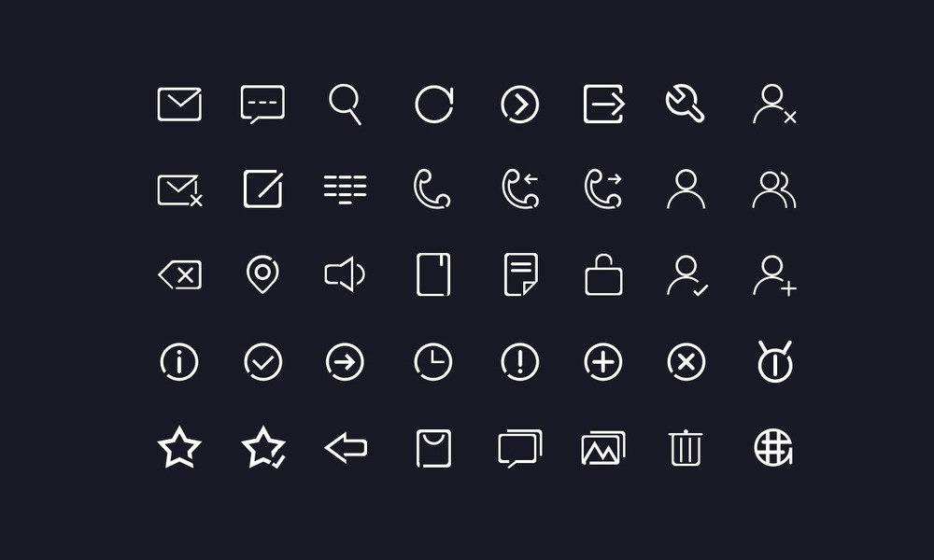
Task: Click the speech bubble with dashes icon
Action: [262, 105]
